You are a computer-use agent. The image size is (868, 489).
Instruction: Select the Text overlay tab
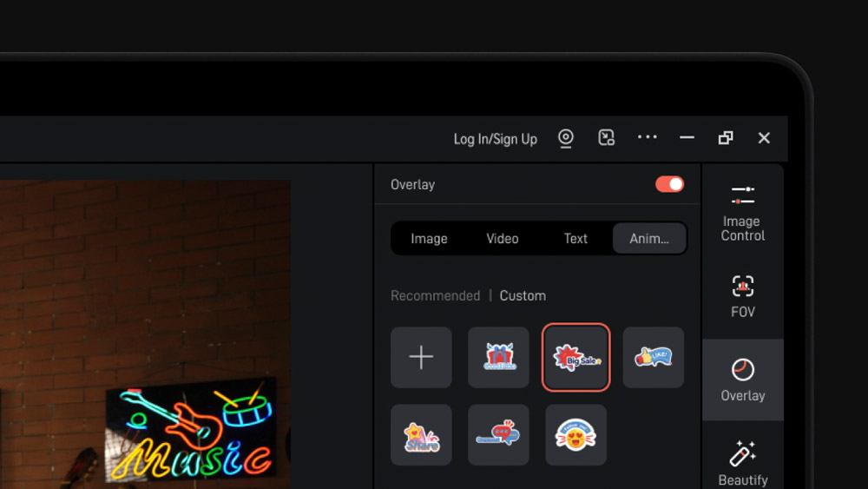(575, 239)
